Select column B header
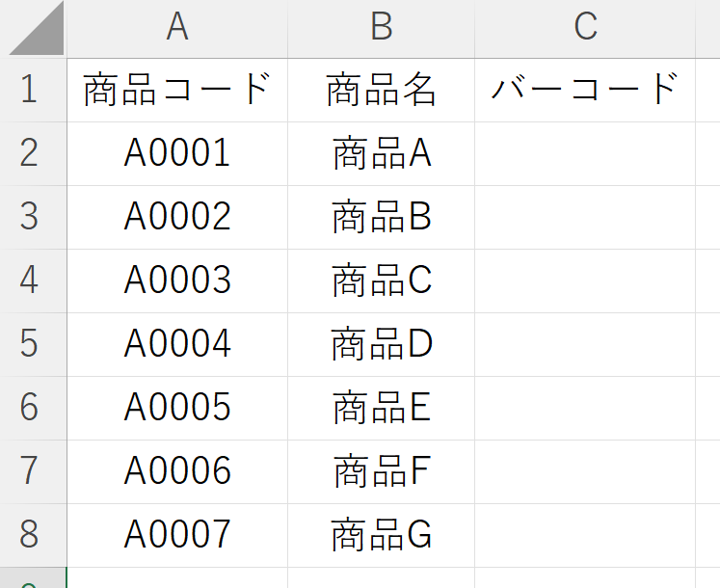This screenshot has width=720, height=588. (381, 28)
